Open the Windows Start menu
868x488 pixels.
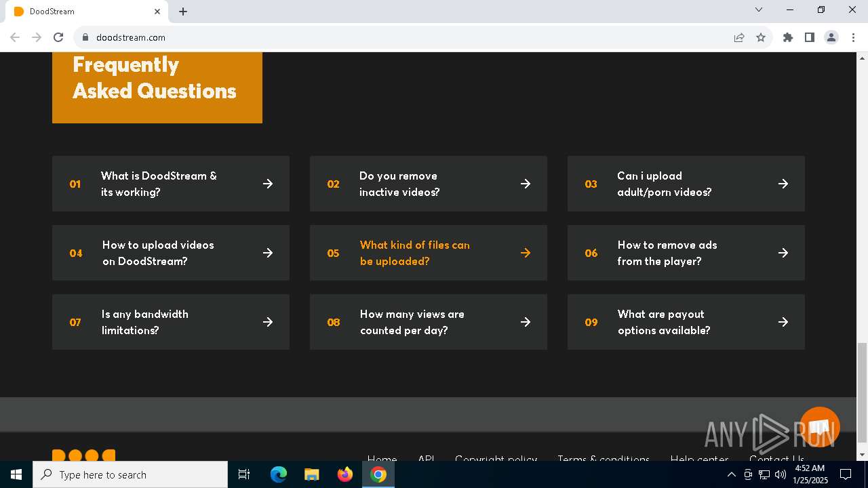click(16, 474)
